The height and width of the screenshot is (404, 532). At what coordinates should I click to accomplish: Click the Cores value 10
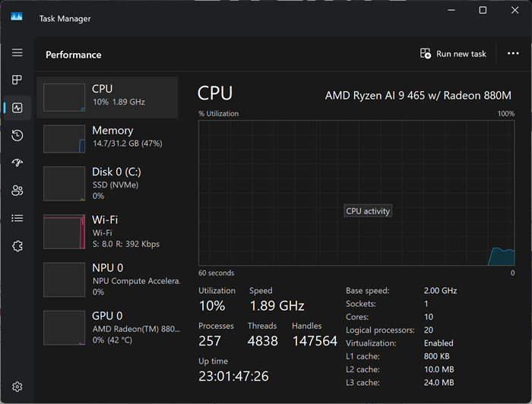pyautogui.click(x=429, y=317)
